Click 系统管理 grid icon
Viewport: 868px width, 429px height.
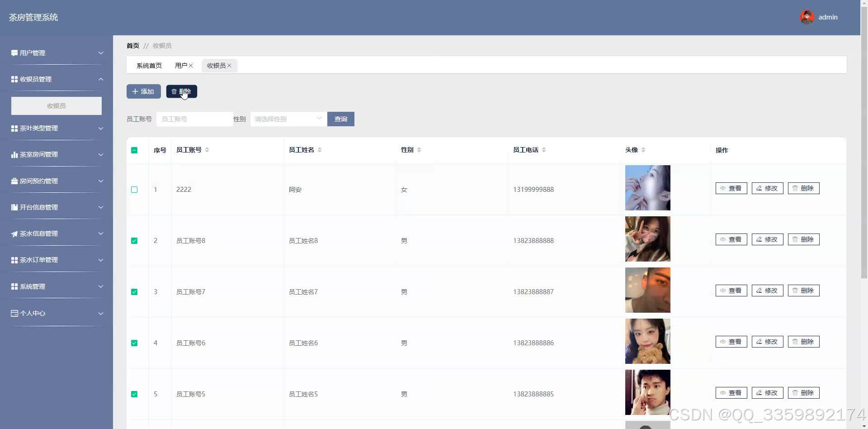tap(14, 287)
